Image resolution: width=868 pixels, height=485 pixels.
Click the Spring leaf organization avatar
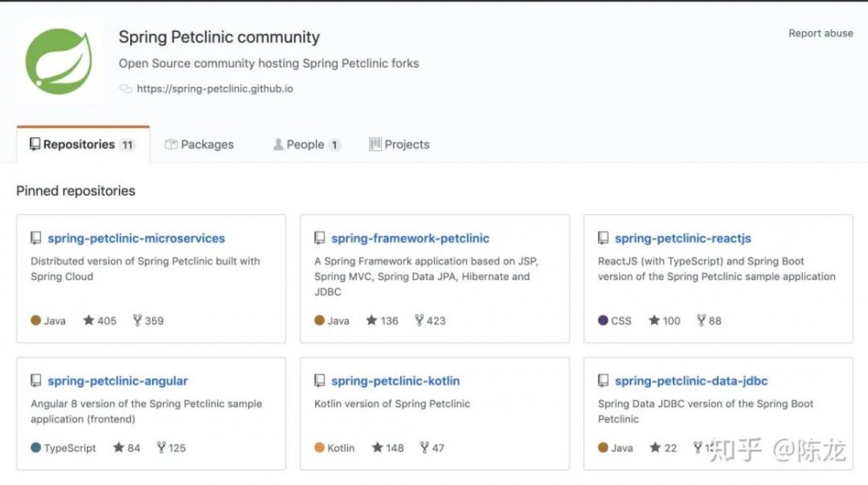point(59,62)
